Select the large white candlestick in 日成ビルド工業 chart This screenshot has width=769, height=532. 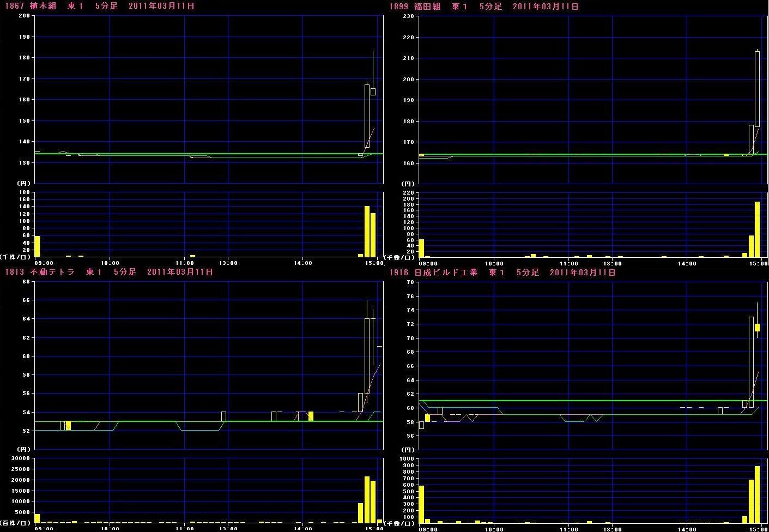tap(751, 361)
